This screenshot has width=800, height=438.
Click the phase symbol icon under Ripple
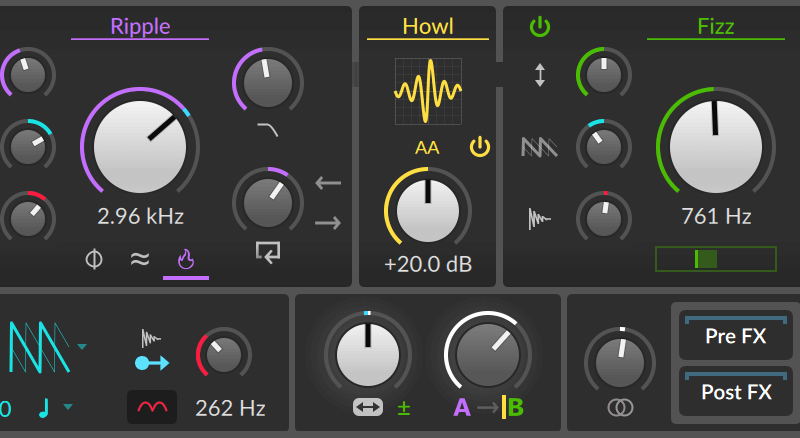(x=95, y=260)
